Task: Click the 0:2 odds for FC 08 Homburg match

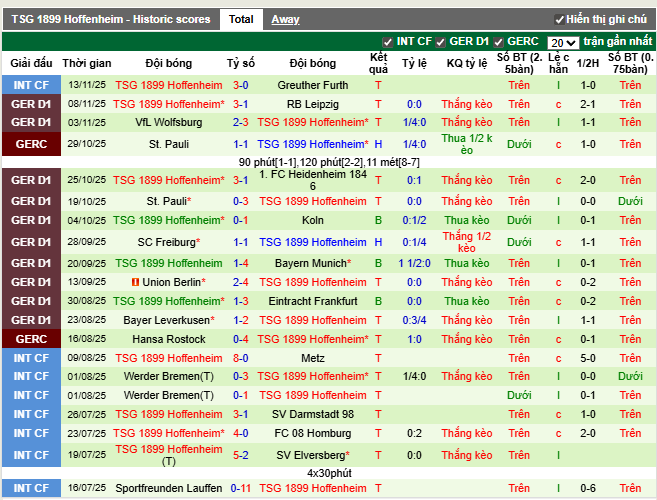Action: [x=414, y=433]
